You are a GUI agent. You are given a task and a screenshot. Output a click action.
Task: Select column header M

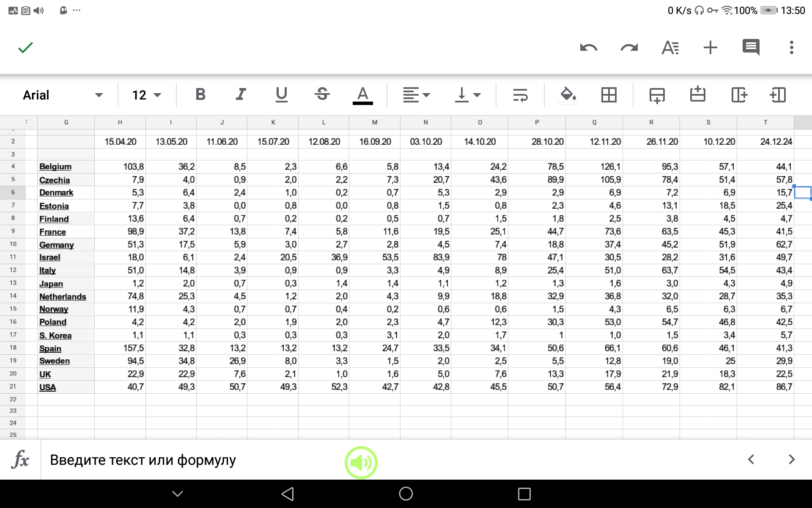375,122
